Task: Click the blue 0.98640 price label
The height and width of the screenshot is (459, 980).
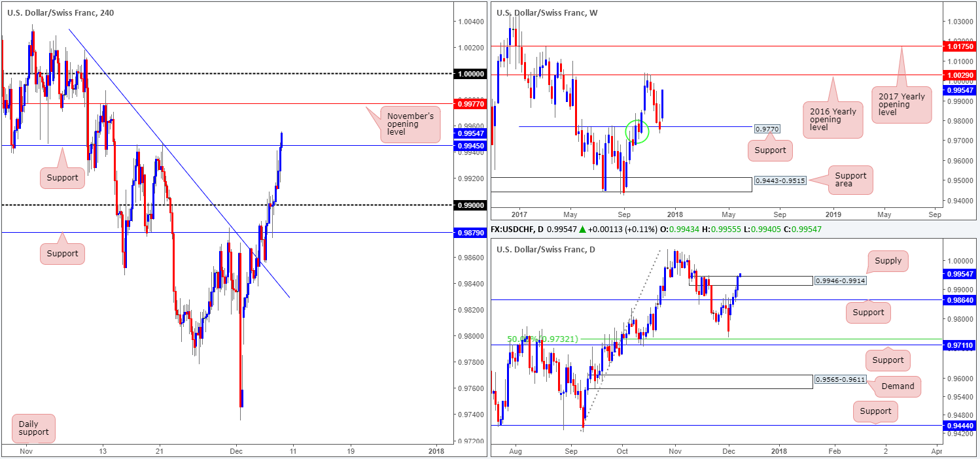Action: (x=960, y=299)
